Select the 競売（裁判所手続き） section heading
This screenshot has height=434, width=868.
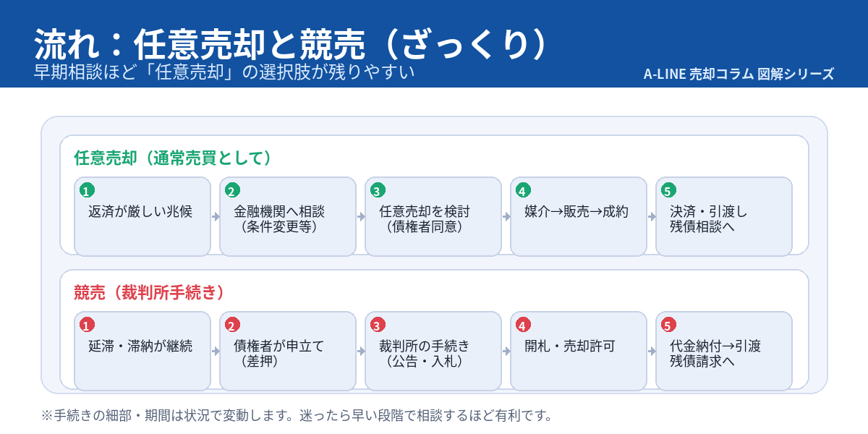149,292
